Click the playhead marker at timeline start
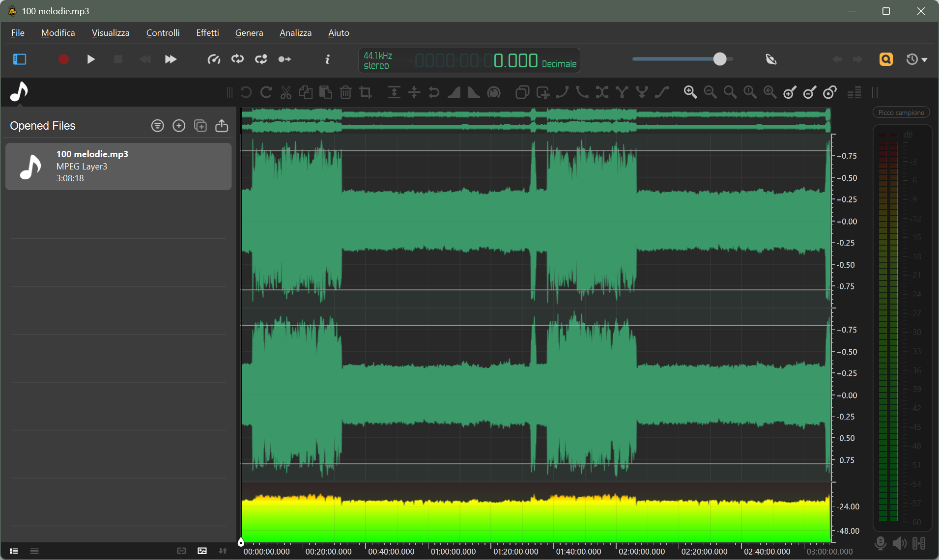 tap(241, 542)
